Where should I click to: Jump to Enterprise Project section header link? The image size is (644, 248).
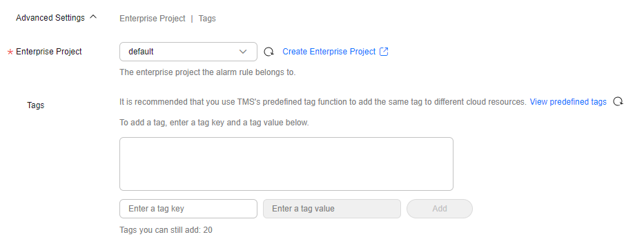(153, 19)
